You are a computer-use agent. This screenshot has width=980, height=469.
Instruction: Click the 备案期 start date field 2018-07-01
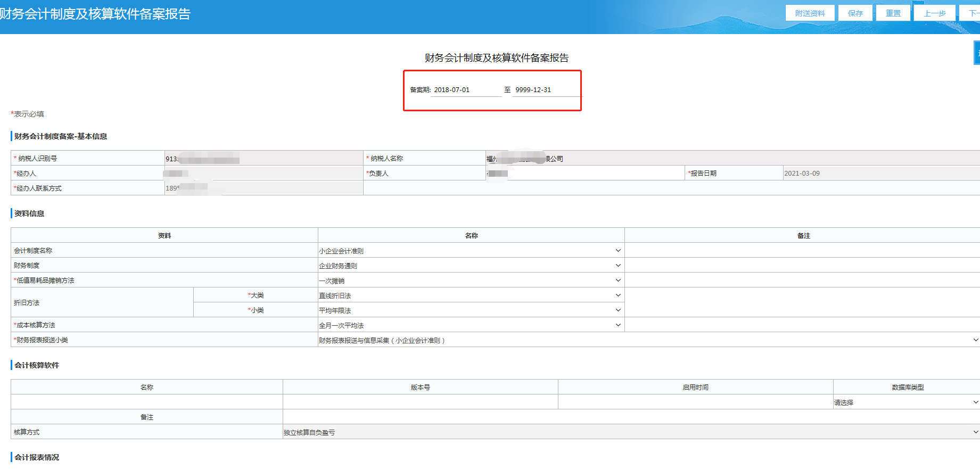point(466,90)
